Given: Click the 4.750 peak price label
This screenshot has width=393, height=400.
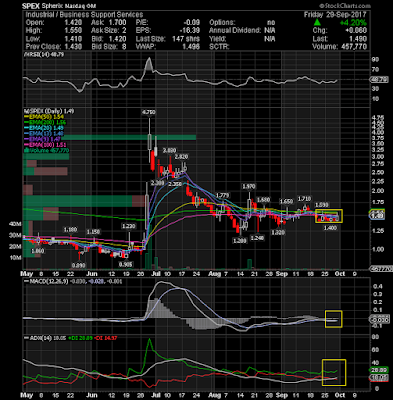Looking at the screenshot, I should (149, 112).
